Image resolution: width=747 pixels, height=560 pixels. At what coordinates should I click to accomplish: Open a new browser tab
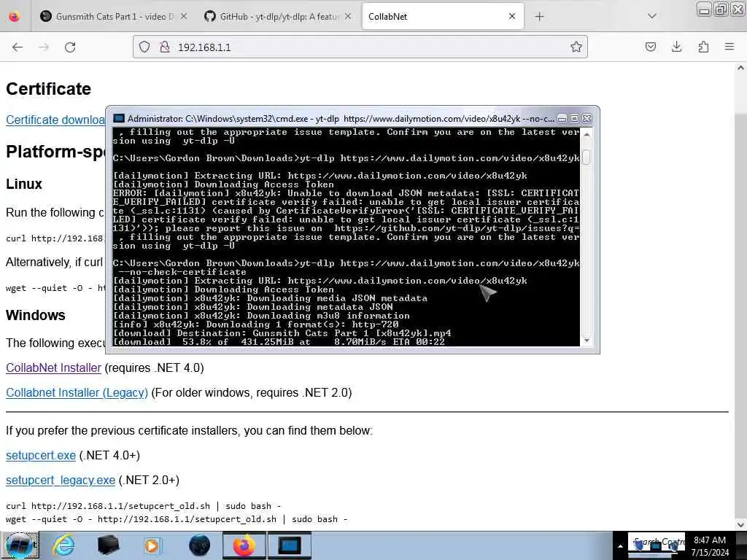point(539,17)
